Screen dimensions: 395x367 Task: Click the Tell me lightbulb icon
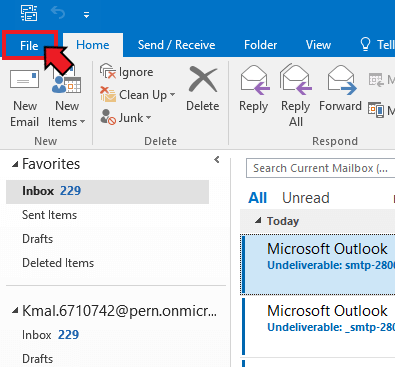point(365,44)
